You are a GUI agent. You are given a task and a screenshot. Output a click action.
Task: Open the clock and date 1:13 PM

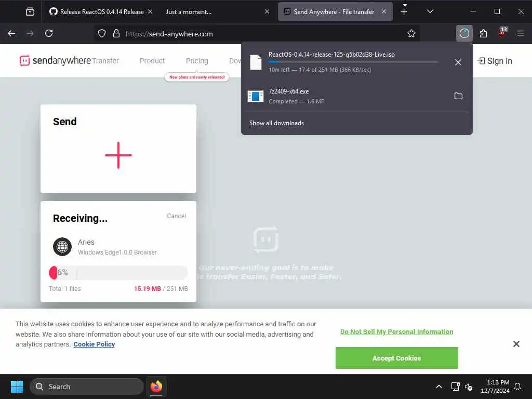(x=495, y=387)
